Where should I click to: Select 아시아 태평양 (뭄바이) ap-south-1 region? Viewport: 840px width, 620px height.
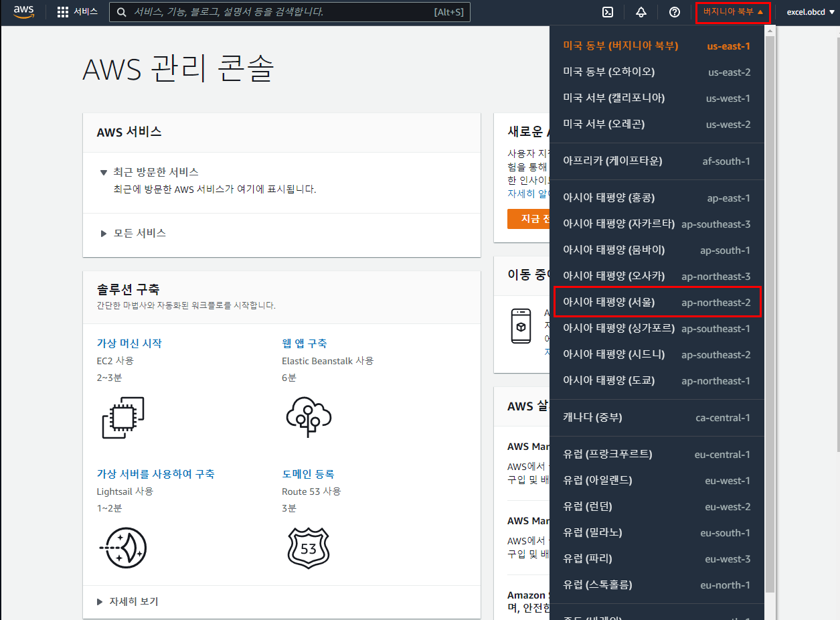[657, 250]
